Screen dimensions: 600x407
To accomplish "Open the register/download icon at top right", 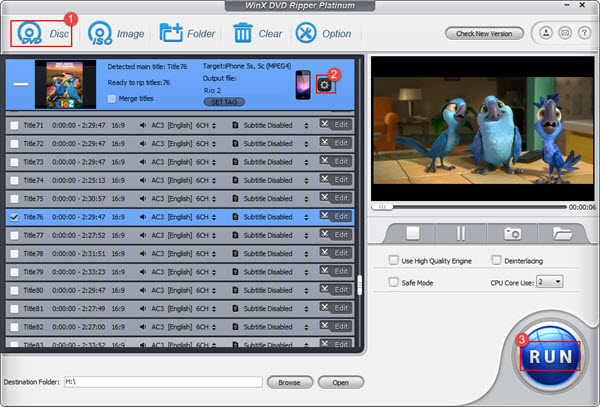I will click(546, 33).
